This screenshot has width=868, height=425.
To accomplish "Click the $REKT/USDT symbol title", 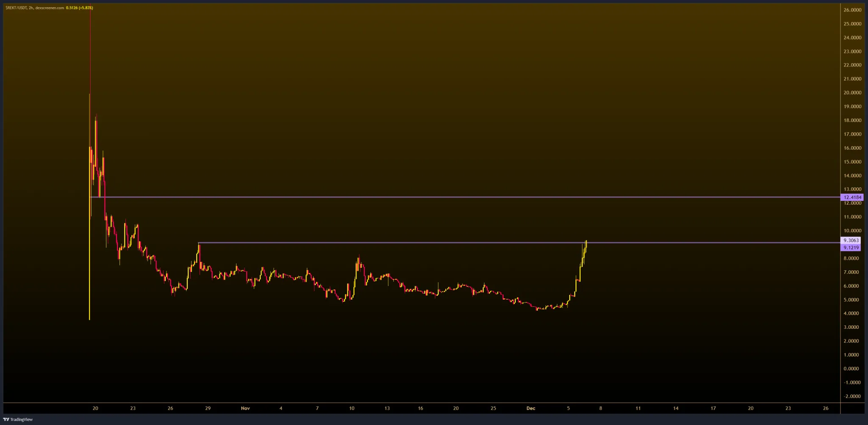I will point(16,8).
